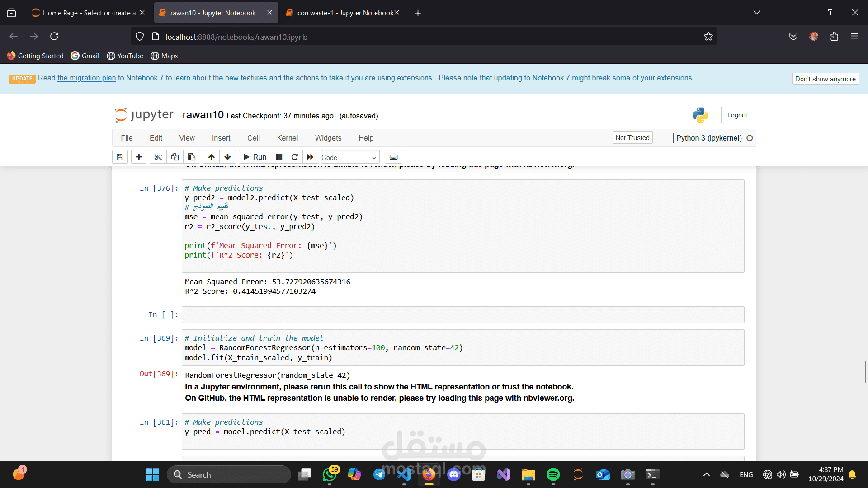Viewport: 868px width, 488px height.
Task: Open the Edit menu
Action: (x=156, y=138)
